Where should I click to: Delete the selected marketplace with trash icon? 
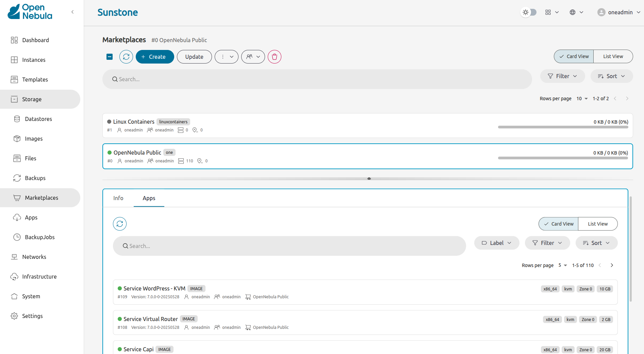click(x=275, y=57)
